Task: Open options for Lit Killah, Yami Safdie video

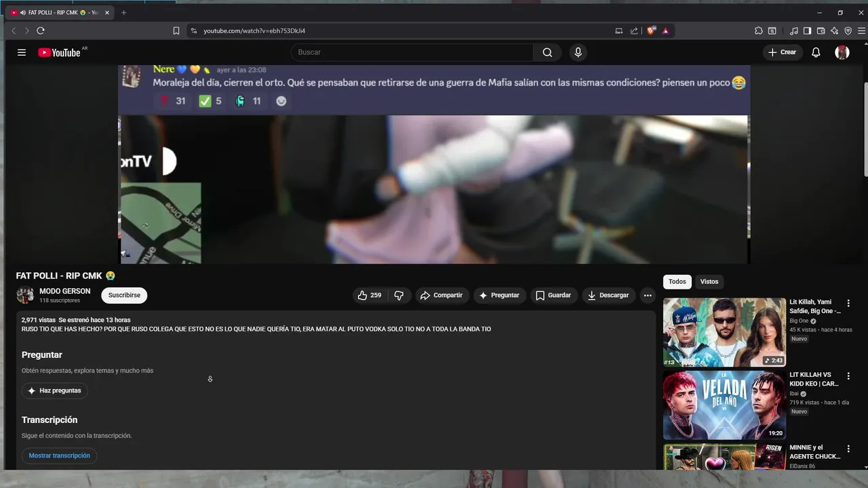Action: pos(848,304)
